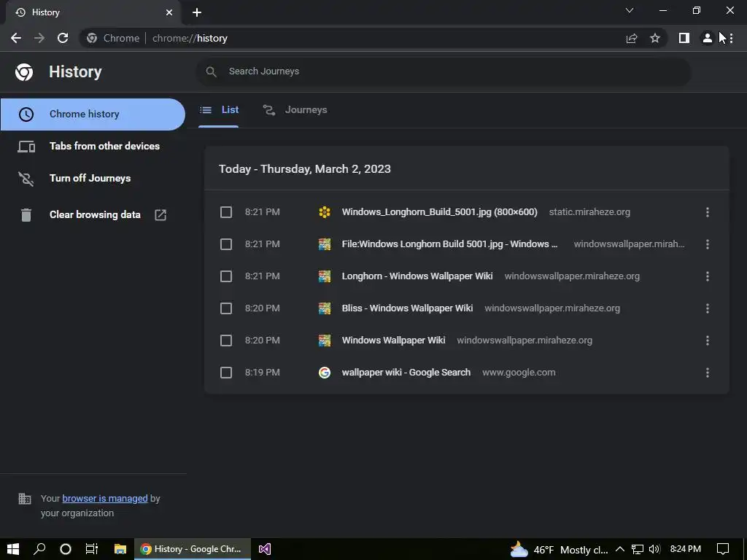Open the Bliss - Windows Wallpaper Wiki link
Viewport: 747px width, 560px height.
click(x=407, y=308)
